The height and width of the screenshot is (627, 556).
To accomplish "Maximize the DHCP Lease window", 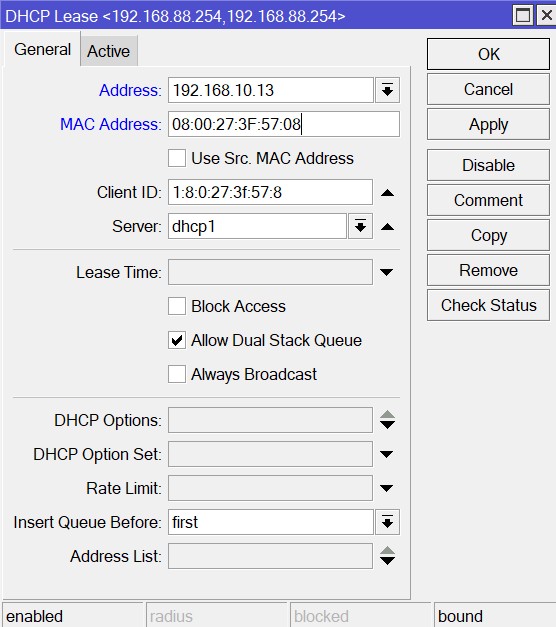I will tap(522, 16).
